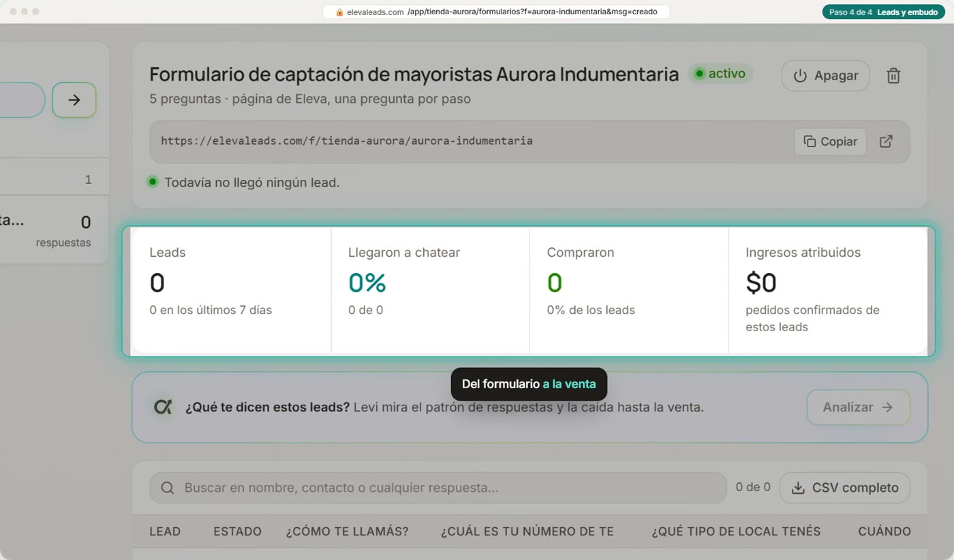Click the 'activo' status badge
Viewport: 954px width, 560px height.
pos(720,74)
